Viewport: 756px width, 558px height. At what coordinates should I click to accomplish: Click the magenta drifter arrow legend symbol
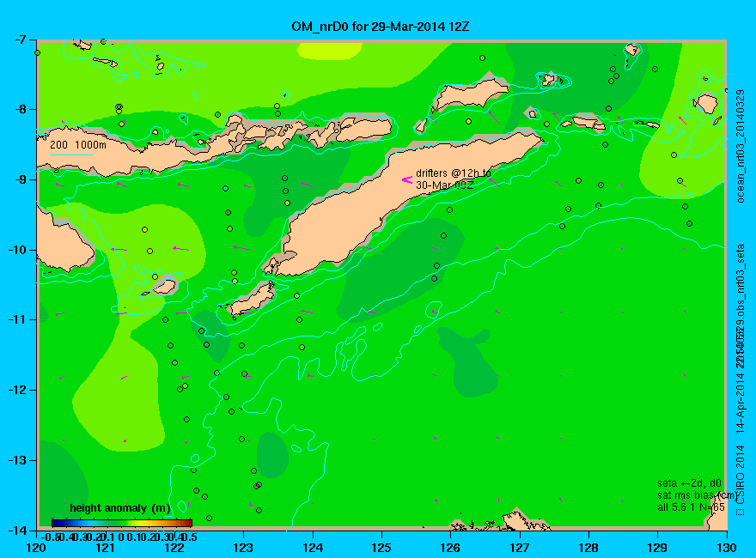click(x=407, y=179)
